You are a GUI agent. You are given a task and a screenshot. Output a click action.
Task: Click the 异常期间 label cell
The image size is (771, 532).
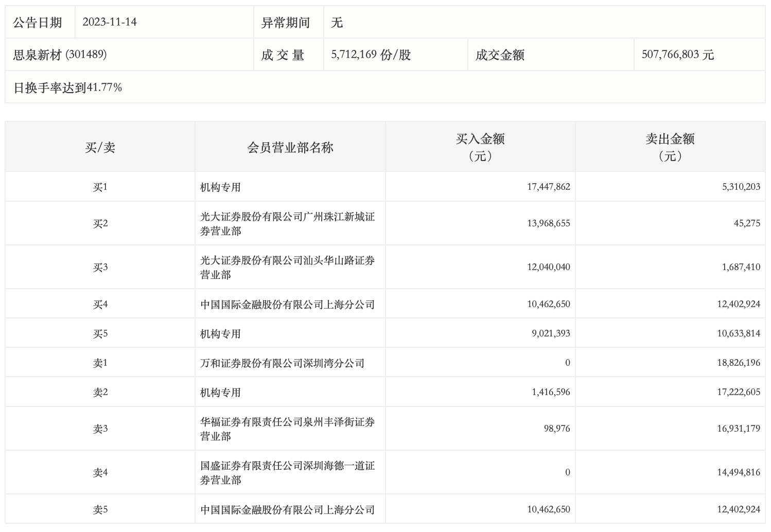(286, 22)
